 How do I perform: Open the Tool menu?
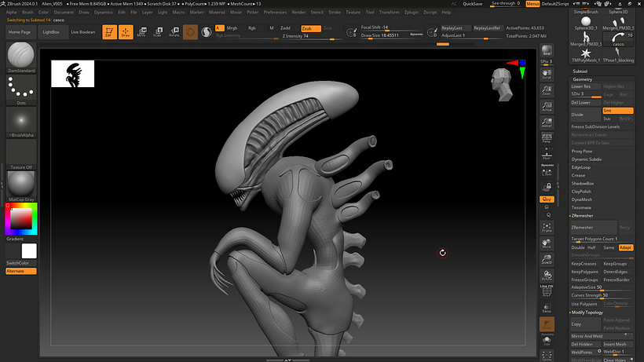[370, 13]
